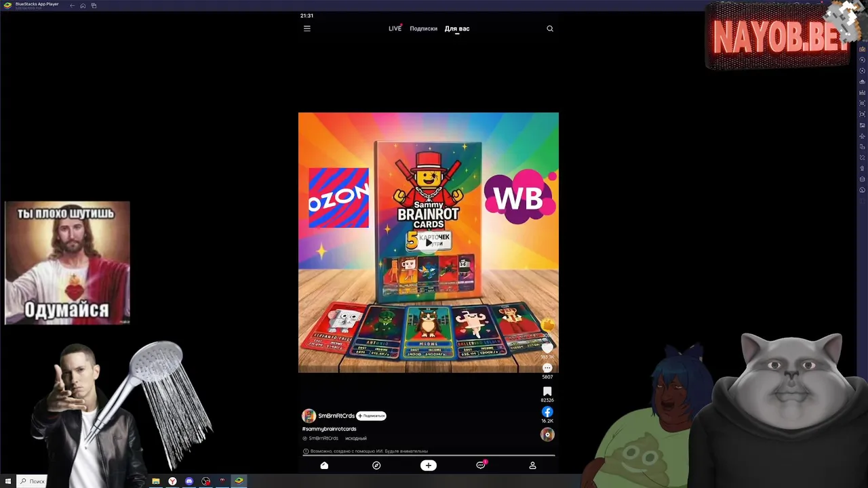Click the AI-generated content notice

pos(365,451)
